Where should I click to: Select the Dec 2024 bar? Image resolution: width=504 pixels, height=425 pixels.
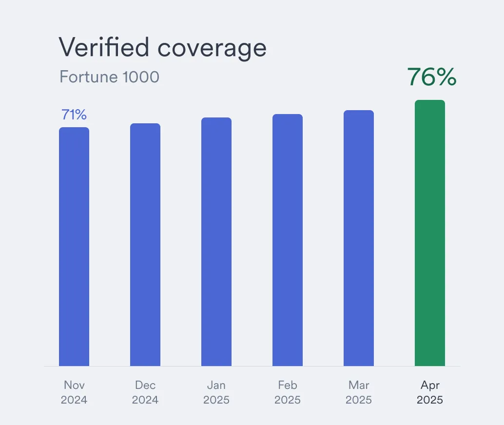145,245
